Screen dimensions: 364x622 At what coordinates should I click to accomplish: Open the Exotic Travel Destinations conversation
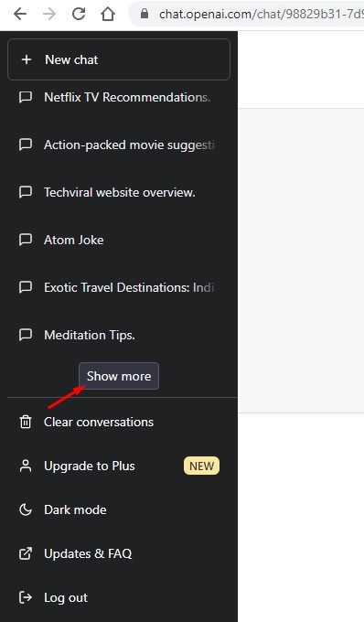[119, 287]
